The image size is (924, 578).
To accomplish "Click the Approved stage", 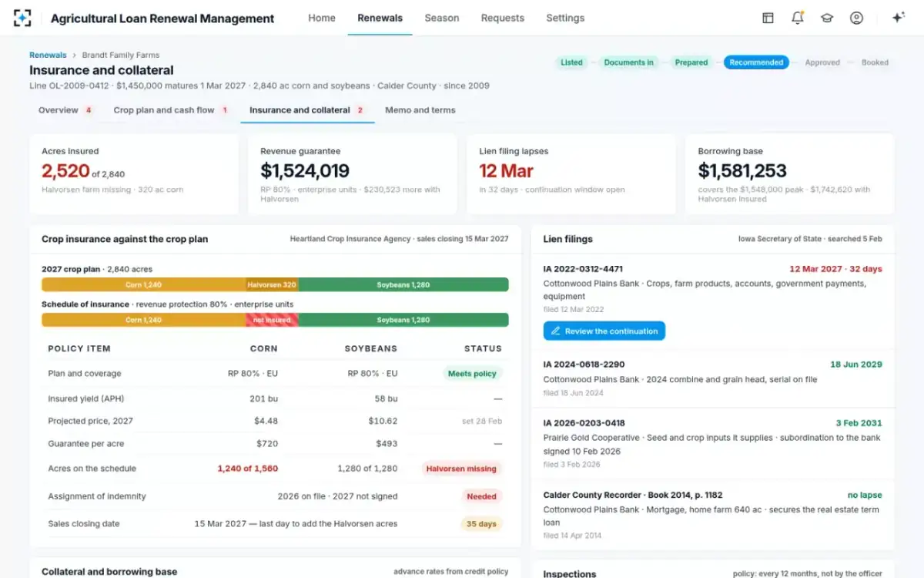I will click(x=822, y=62).
